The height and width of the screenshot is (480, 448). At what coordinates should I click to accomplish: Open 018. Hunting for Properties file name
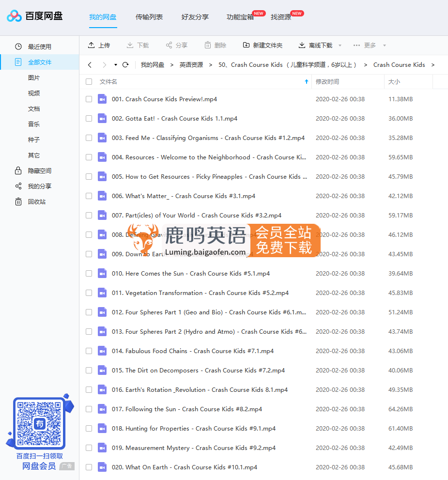194,429
